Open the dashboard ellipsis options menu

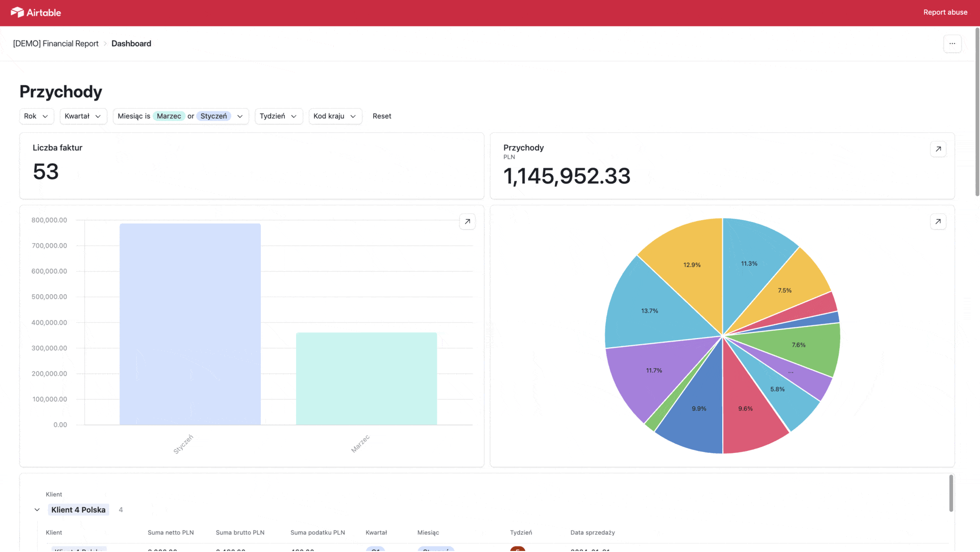pos(951,43)
